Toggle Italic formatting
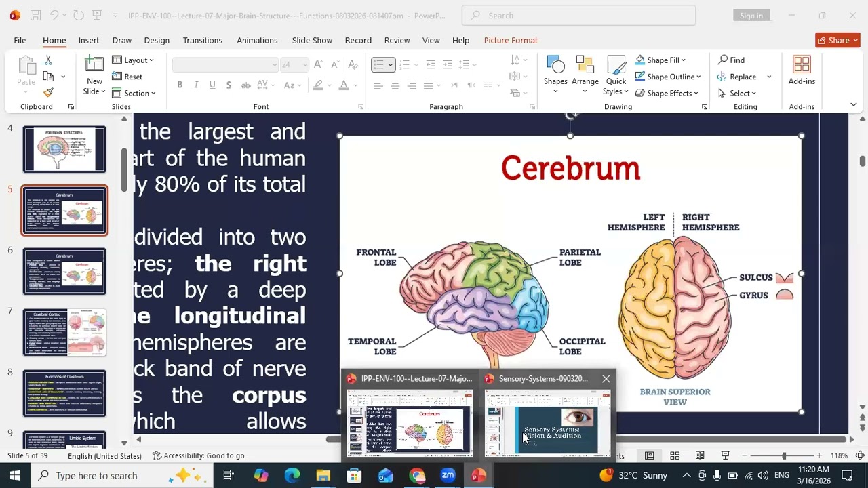 [x=196, y=85]
